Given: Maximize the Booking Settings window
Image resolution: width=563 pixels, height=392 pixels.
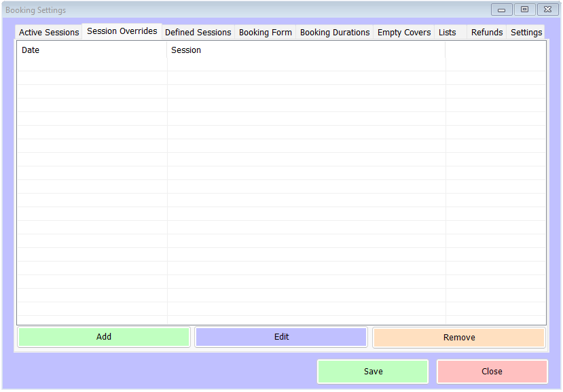Looking at the screenshot, I should pyautogui.click(x=524, y=10).
